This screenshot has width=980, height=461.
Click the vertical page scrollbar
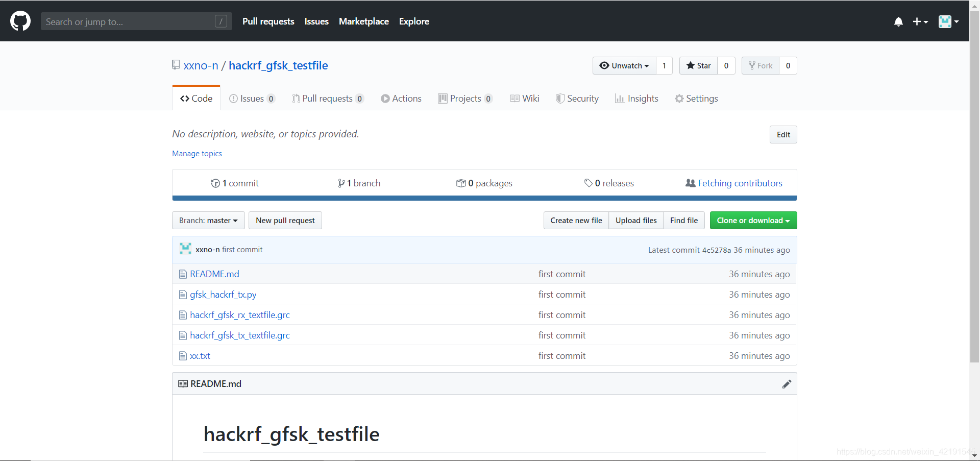click(974, 186)
